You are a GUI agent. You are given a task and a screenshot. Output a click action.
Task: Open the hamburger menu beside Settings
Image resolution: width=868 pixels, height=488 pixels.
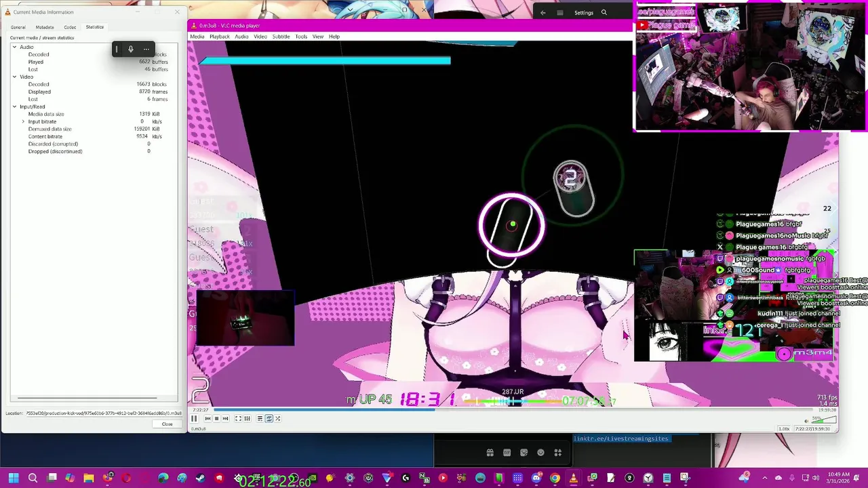click(x=560, y=12)
